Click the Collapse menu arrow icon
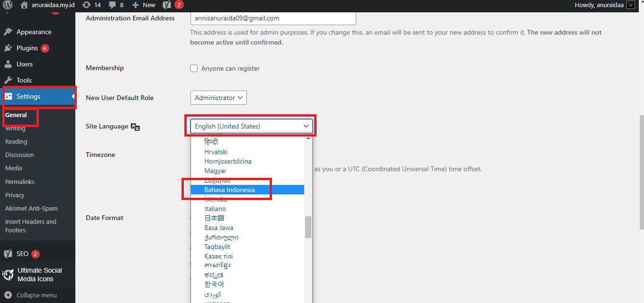The image size is (644, 303). point(8,295)
